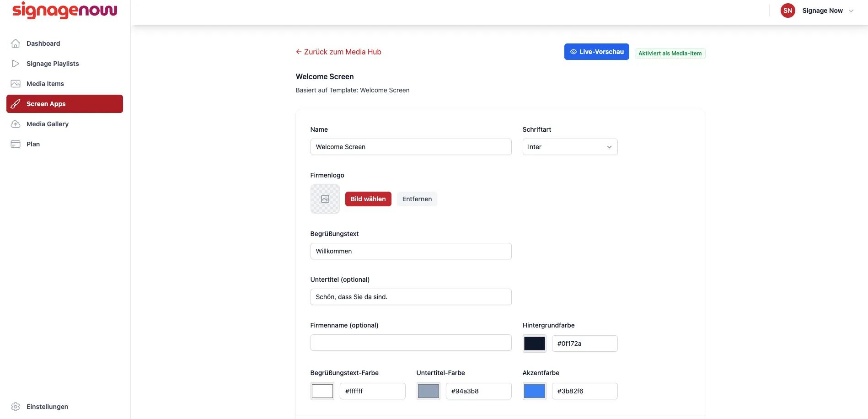This screenshot has width=868, height=419.
Task: Click the Screen Apps brush icon
Action: 16,104
